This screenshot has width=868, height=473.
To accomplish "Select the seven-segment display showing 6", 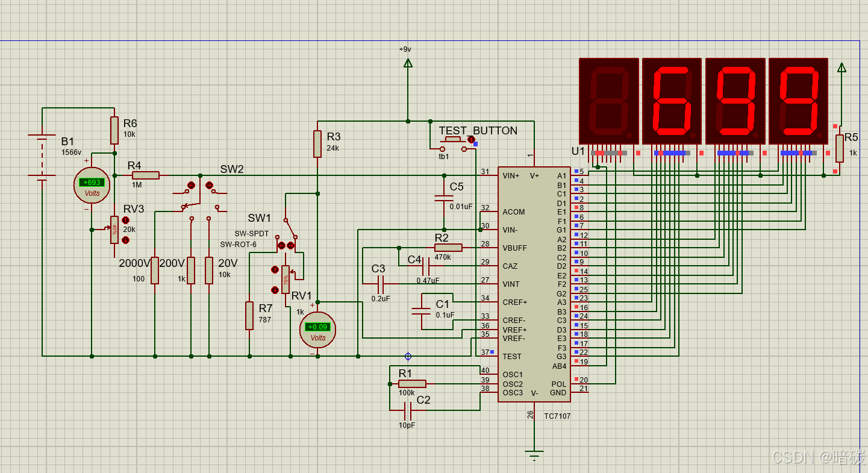I will [x=672, y=101].
